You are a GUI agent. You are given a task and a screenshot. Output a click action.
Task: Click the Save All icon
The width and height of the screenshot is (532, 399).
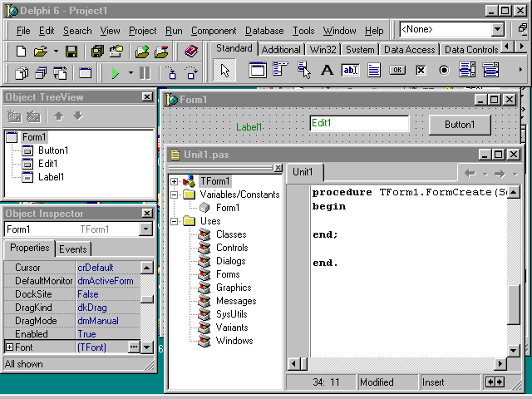tap(98, 52)
